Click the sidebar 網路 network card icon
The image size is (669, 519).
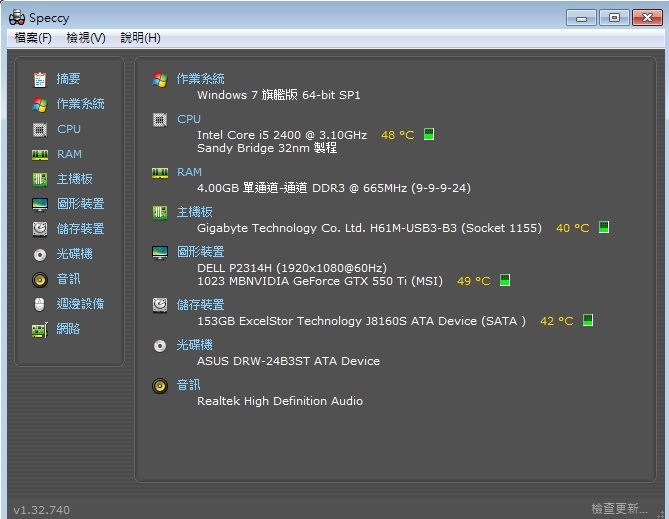pyautogui.click(x=40, y=329)
